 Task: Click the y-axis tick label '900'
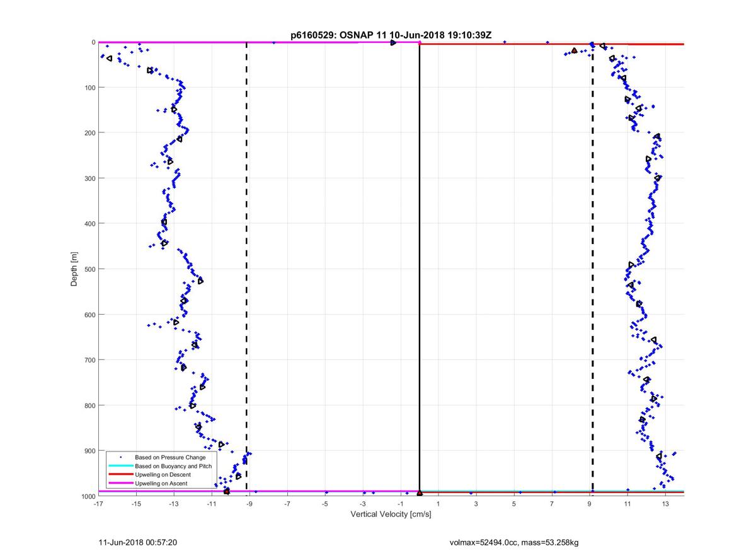click(x=89, y=451)
